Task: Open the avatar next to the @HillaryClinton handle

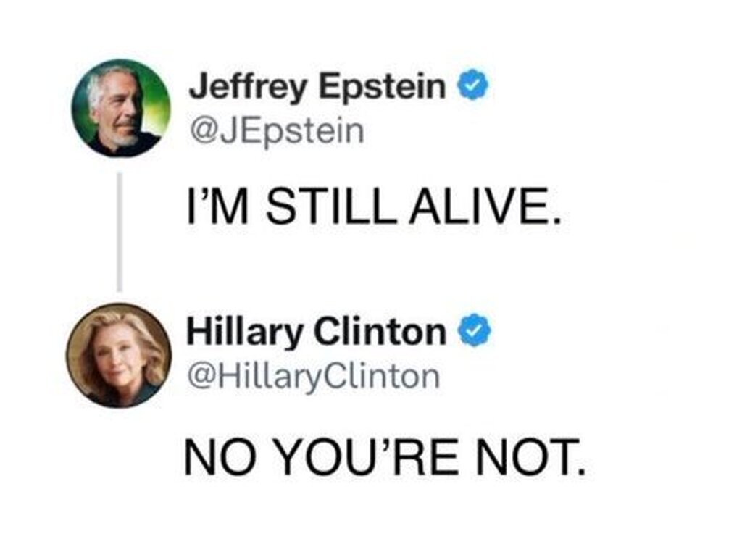Action: pos(119,354)
